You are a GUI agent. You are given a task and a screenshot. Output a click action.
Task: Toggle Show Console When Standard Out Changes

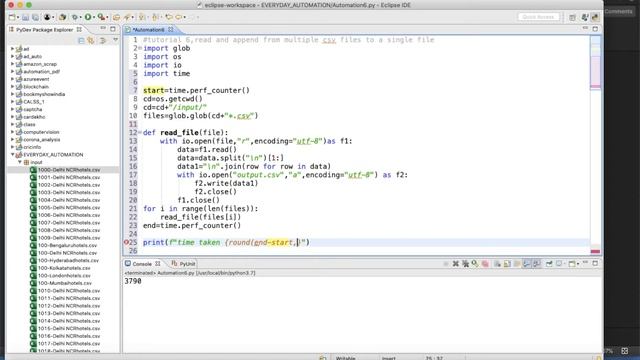pyautogui.click(x=527, y=264)
